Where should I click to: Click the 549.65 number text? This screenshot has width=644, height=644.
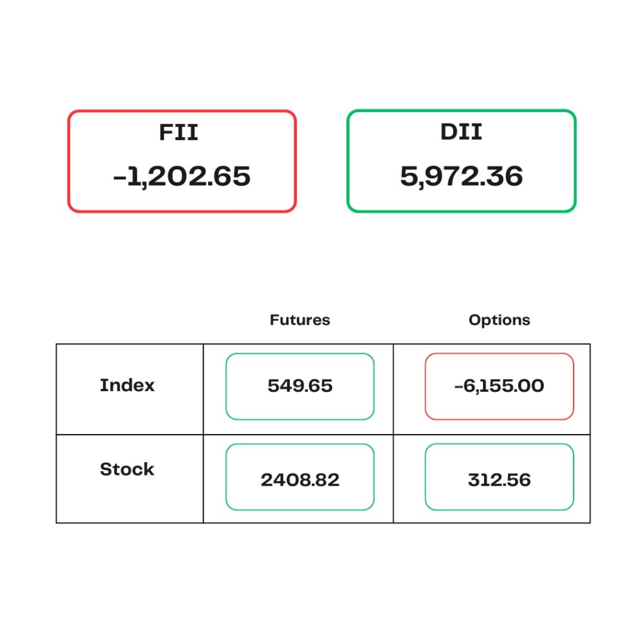pos(300,386)
